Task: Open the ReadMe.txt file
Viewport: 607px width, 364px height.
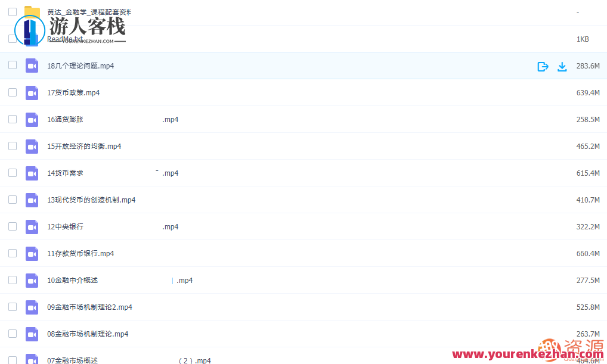Action: click(x=66, y=39)
